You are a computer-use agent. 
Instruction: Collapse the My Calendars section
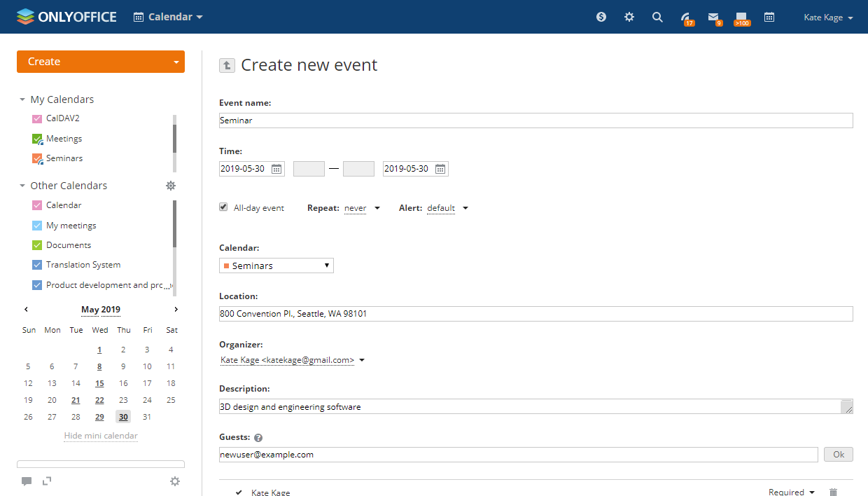pos(22,99)
